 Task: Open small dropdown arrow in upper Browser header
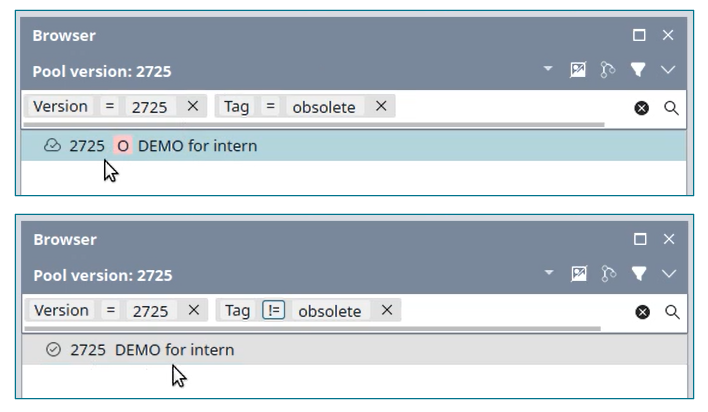[548, 69]
